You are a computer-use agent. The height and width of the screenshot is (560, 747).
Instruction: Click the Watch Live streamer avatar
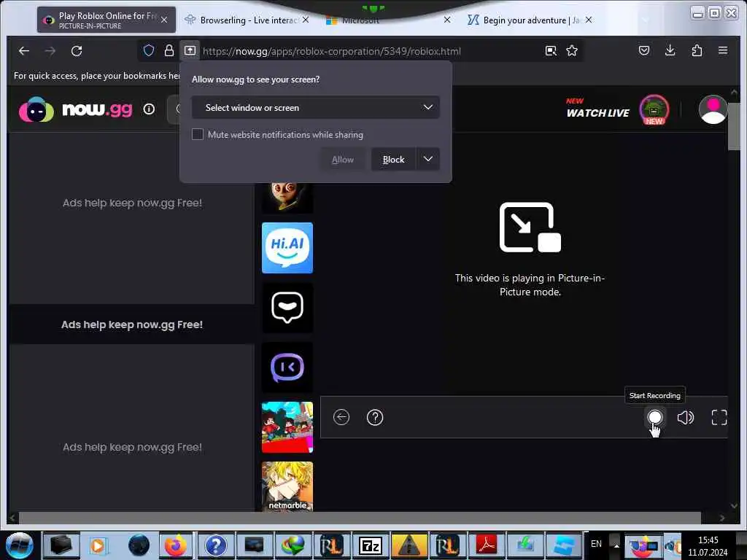[654, 109]
